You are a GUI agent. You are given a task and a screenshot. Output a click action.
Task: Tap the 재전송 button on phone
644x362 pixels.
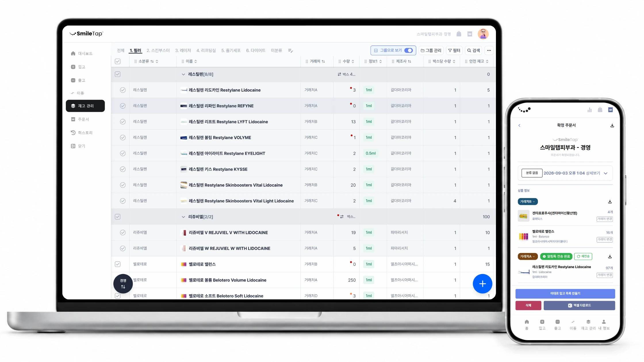(x=583, y=257)
